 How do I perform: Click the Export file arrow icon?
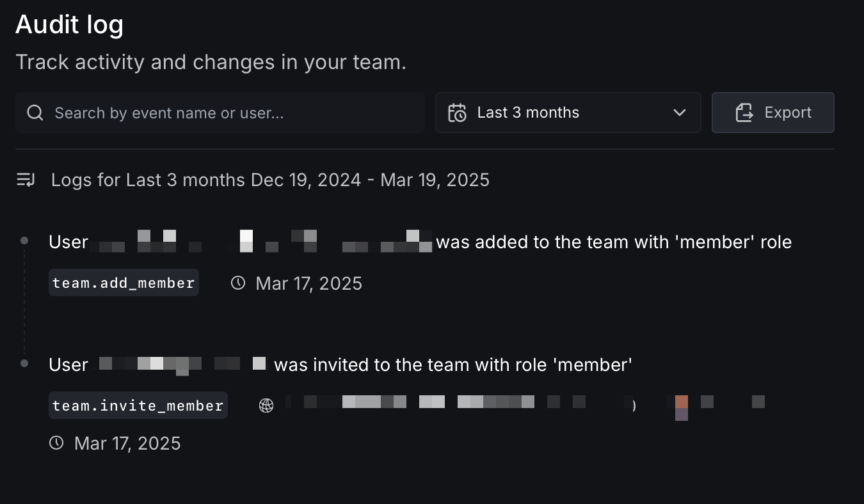click(x=744, y=113)
